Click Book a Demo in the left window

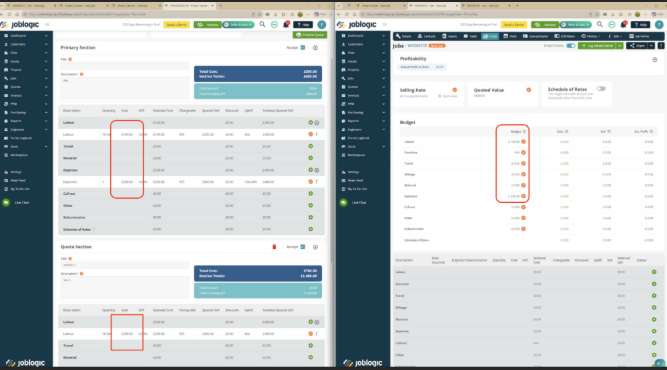point(177,25)
